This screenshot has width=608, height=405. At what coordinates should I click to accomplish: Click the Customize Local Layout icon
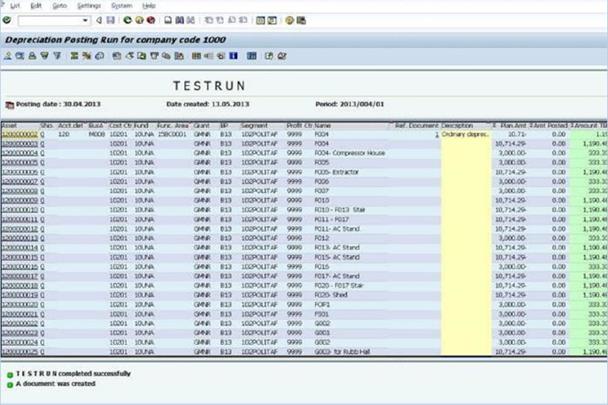(x=301, y=20)
